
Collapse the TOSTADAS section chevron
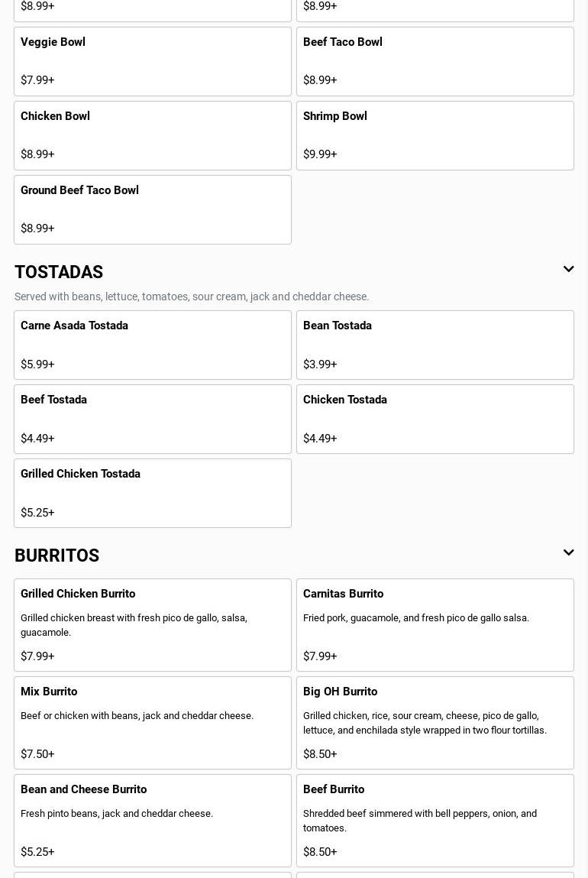point(568,270)
